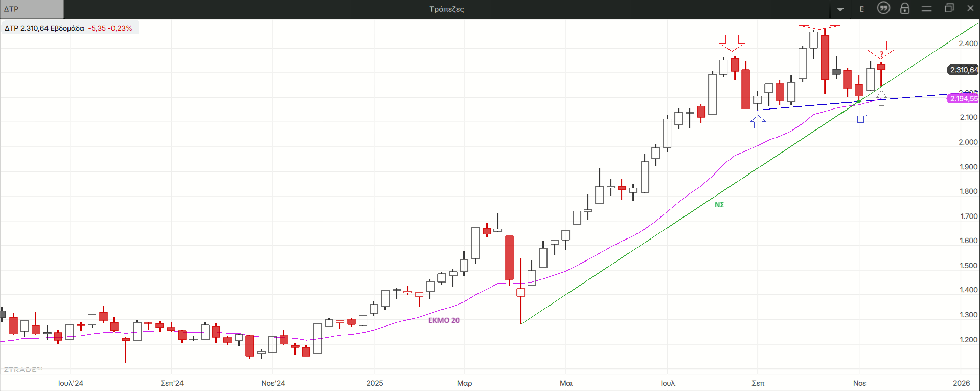Select the green ΝΣ trendline label
This screenshot has height=391, width=980.
(719, 205)
